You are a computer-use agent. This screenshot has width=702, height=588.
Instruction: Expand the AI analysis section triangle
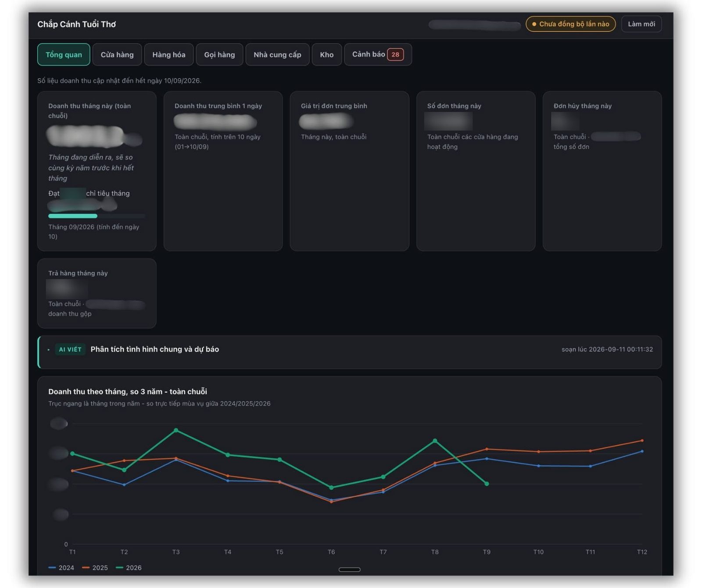pyautogui.click(x=49, y=349)
